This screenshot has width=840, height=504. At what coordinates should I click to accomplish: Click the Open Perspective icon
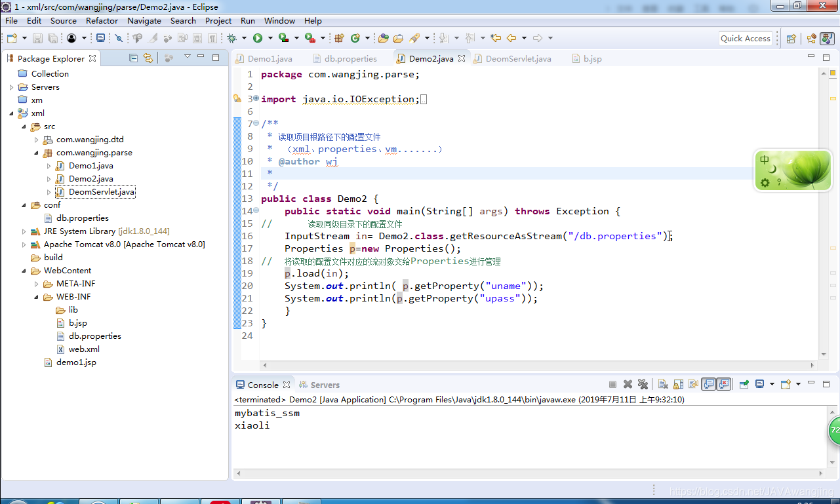791,39
